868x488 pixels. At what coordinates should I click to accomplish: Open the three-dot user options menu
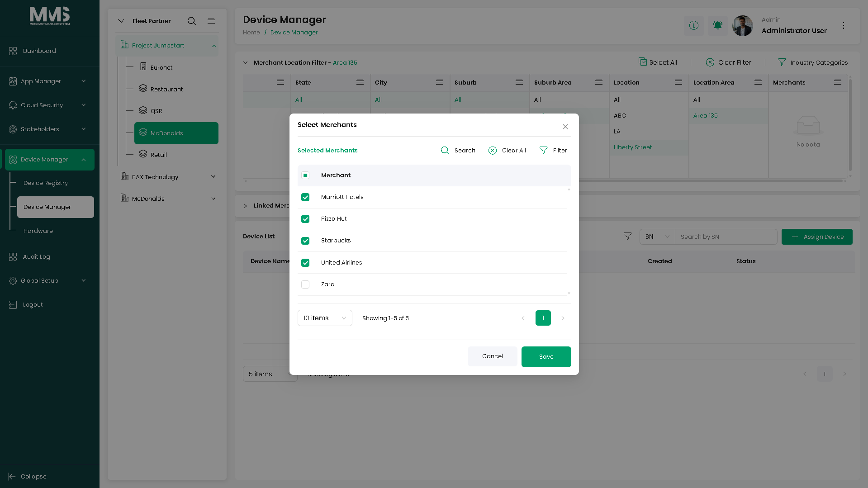(x=844, y=26)
